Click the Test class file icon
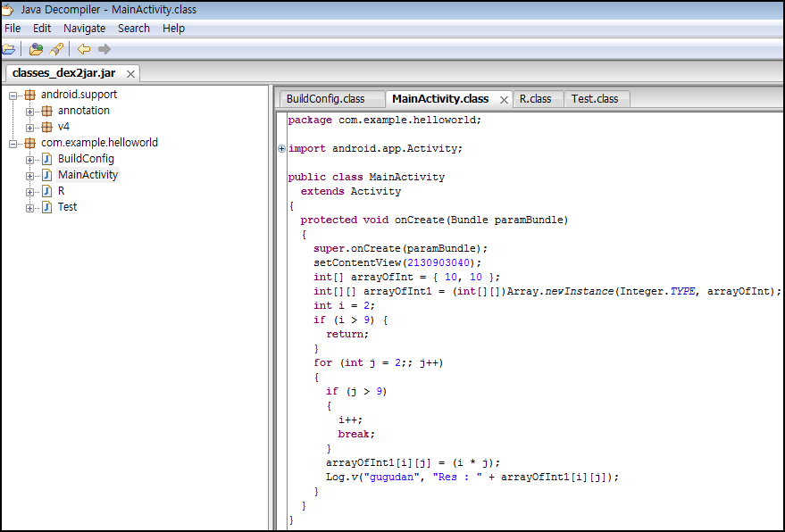The image size is (785, 532). [x=47, y=207]
